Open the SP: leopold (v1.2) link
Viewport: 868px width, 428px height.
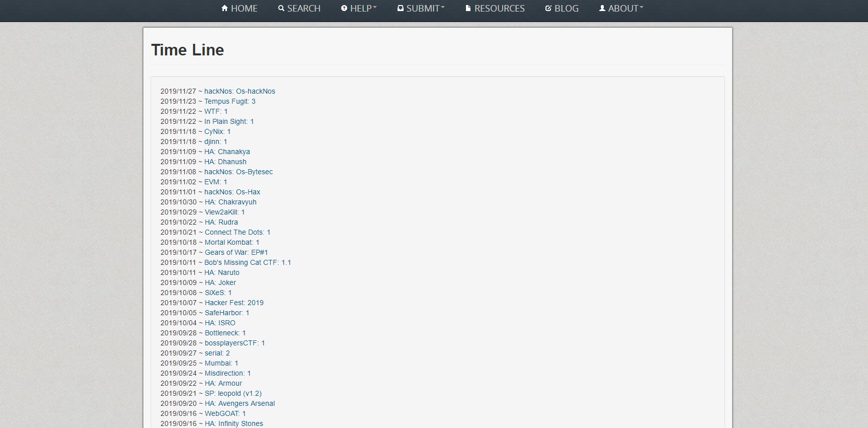pos(233,393)
